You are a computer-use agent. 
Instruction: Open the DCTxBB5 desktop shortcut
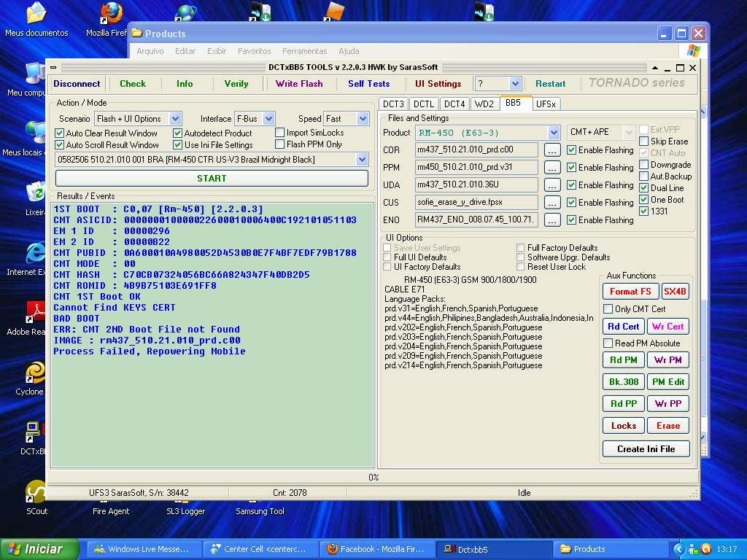(34, 438)
